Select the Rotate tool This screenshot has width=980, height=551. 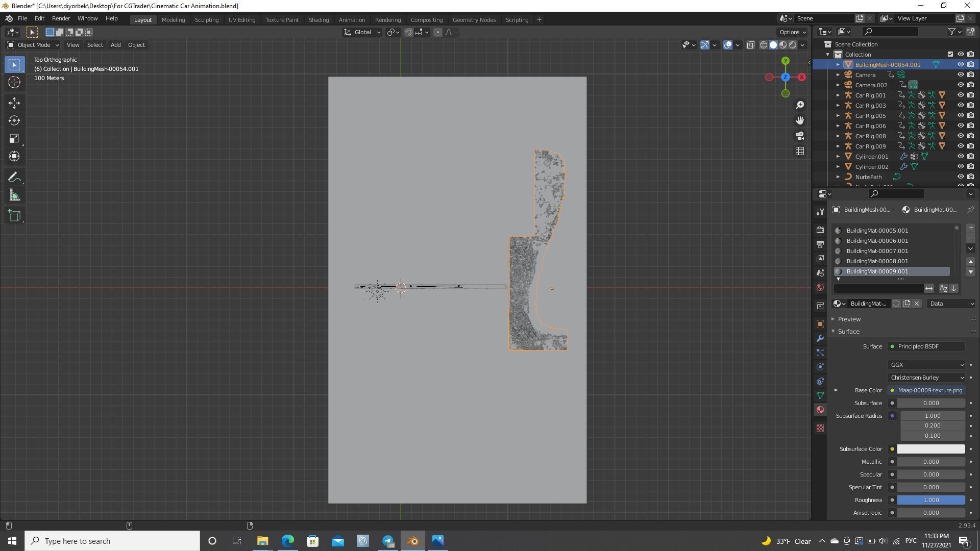tap(14, 120)
